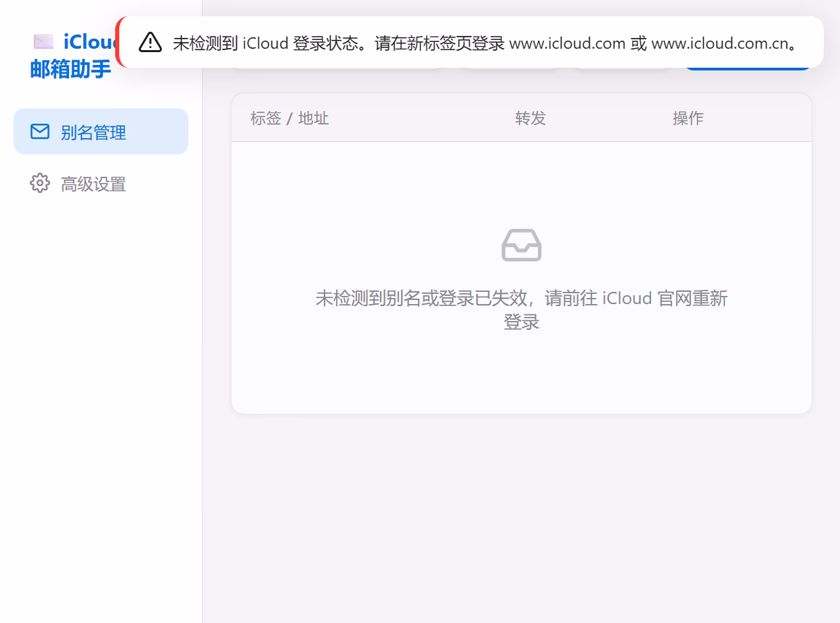Screen dimensions: 840x623
Task: Open the www.icloud.com.cn link
Action: 721,43
